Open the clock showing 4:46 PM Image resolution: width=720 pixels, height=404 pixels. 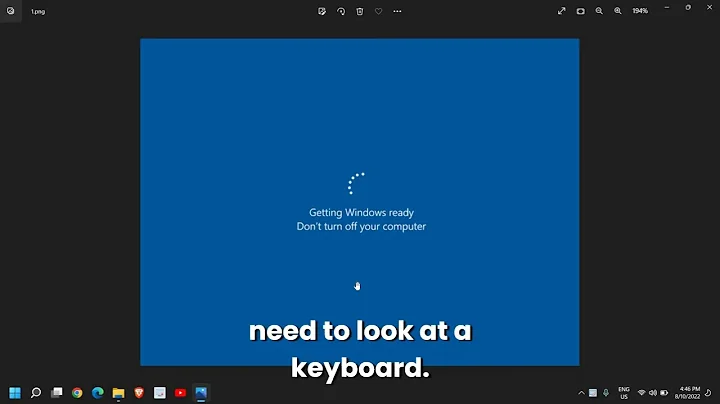(687, 393)
